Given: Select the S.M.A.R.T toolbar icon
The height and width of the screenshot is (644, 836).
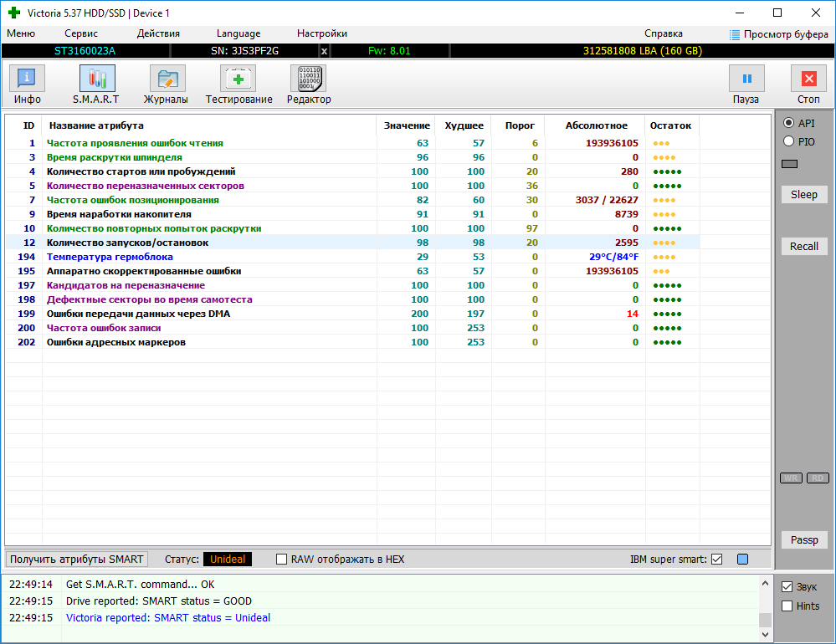Looking at the screenshot, I should pyautogui.click(x=96, y=79).
